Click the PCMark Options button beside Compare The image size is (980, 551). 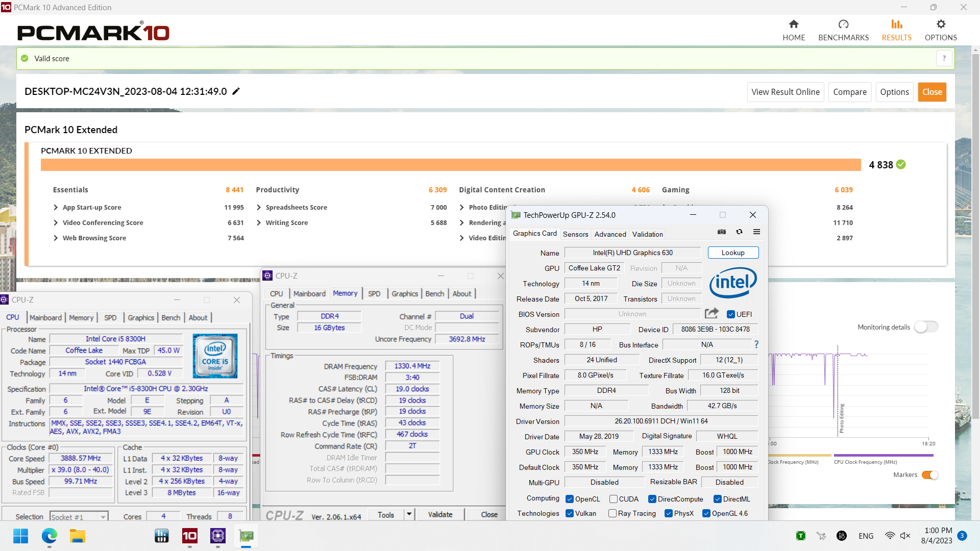click(x=894, y=92)
